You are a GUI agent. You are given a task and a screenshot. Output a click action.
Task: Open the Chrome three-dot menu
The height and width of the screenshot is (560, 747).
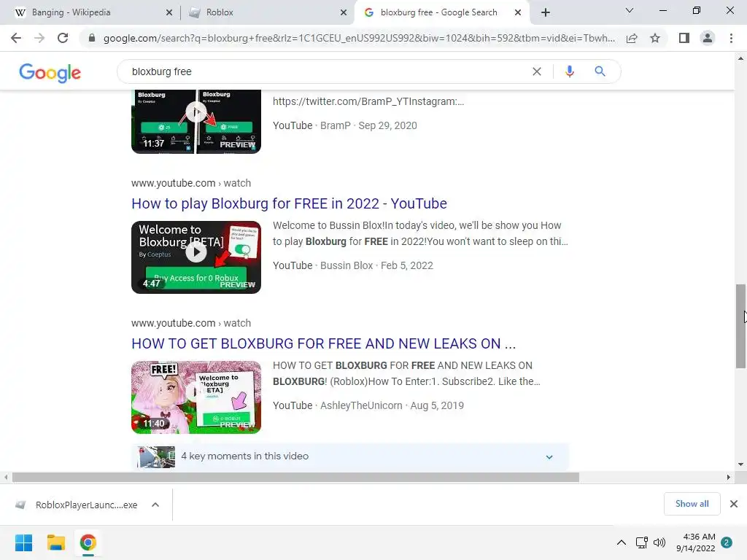[731, 38]
